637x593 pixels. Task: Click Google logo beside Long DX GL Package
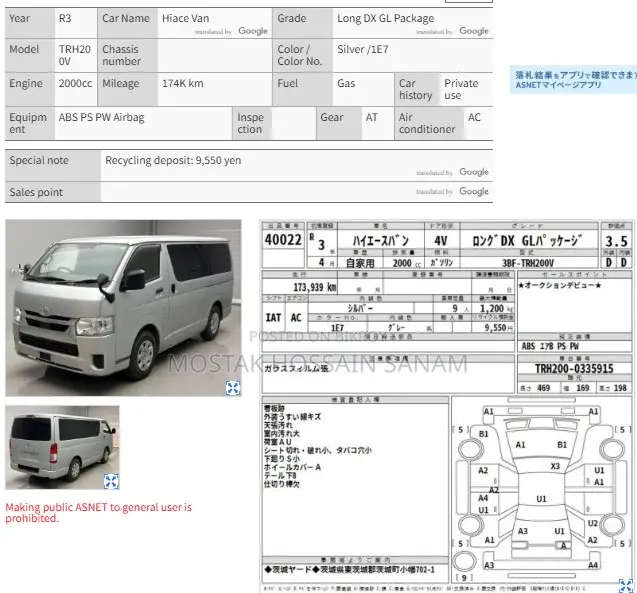pyautogui.click(x=474, y=31)
